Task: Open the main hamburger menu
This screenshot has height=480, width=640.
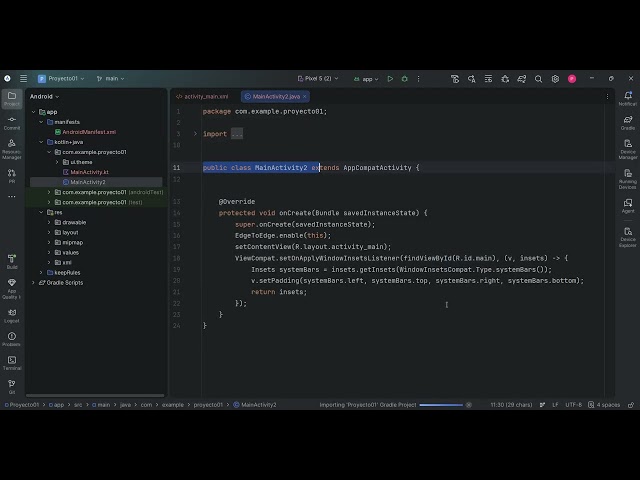Action: pos(23,78)
